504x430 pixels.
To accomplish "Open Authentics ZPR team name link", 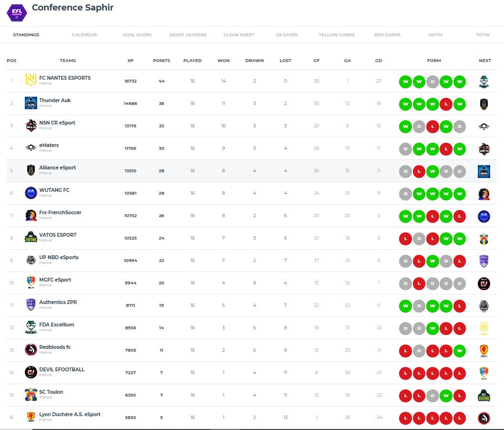I will (58, 302).
